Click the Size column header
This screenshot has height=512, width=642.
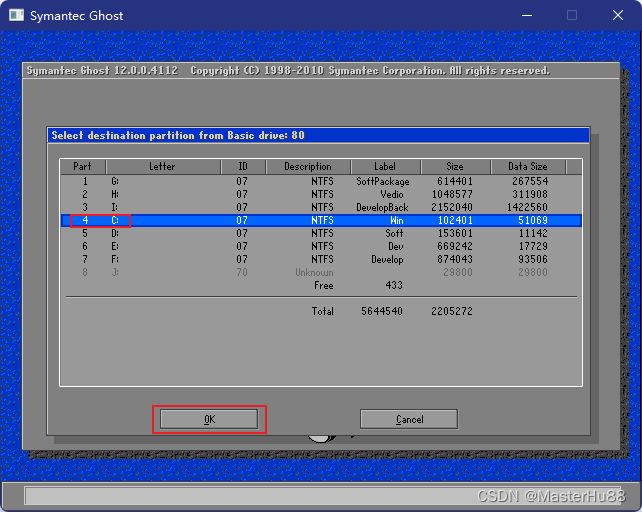pos(455,167)
